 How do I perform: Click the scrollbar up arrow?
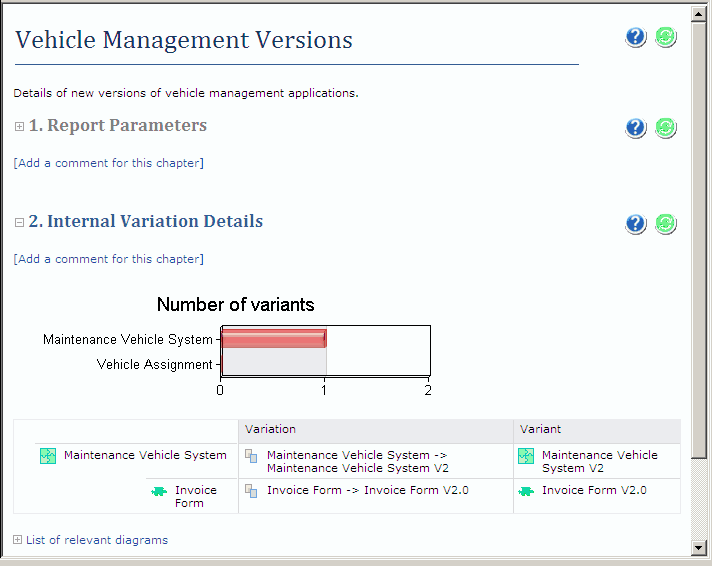coord(700,13)
